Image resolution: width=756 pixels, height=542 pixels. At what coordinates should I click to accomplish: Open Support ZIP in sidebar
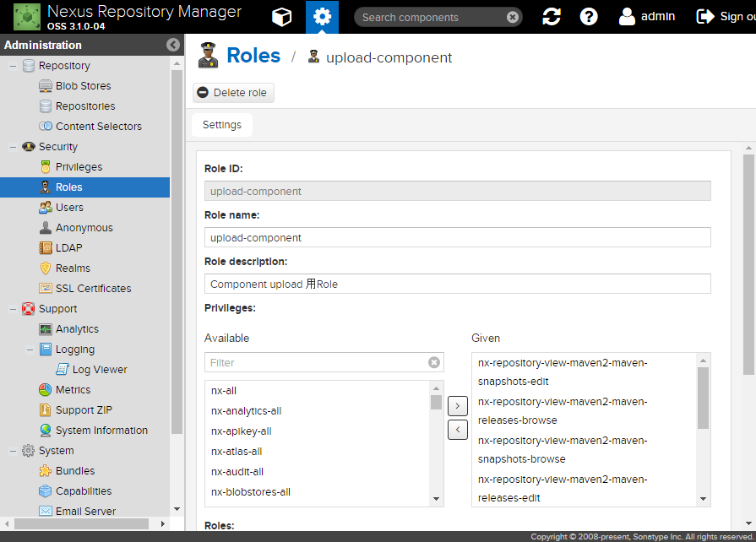coord(84,410)
